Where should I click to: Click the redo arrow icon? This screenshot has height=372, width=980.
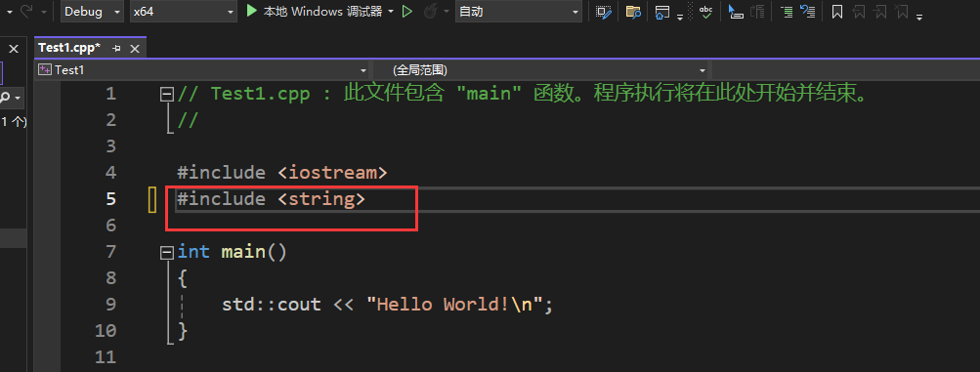(26, 12)
